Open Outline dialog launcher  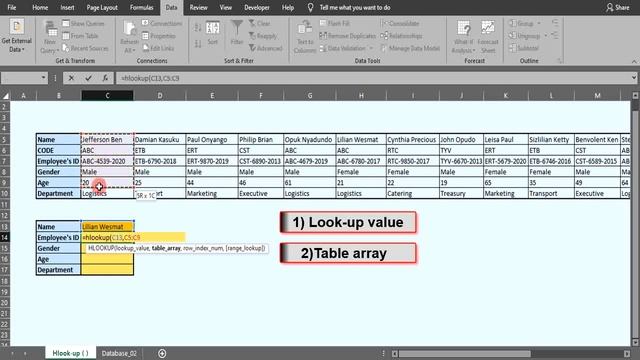click(560, 61)
